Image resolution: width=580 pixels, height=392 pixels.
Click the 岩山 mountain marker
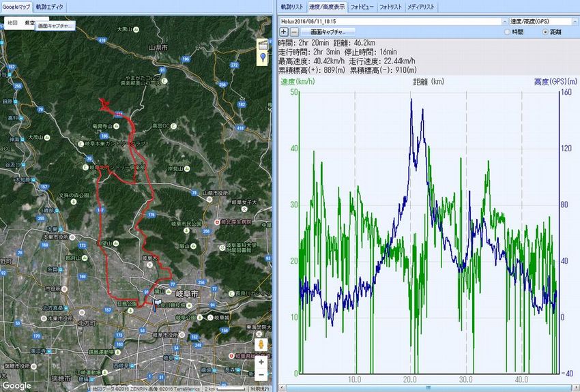tap(194, 246)
